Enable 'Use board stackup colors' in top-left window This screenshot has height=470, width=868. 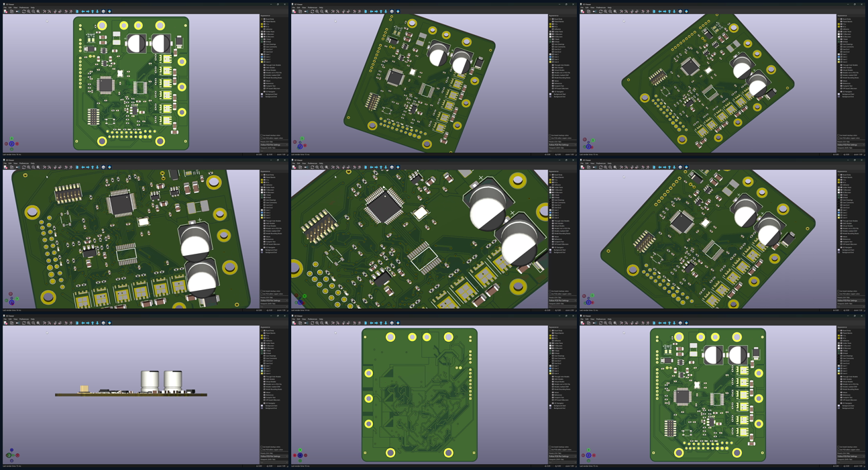pos(262,136)
